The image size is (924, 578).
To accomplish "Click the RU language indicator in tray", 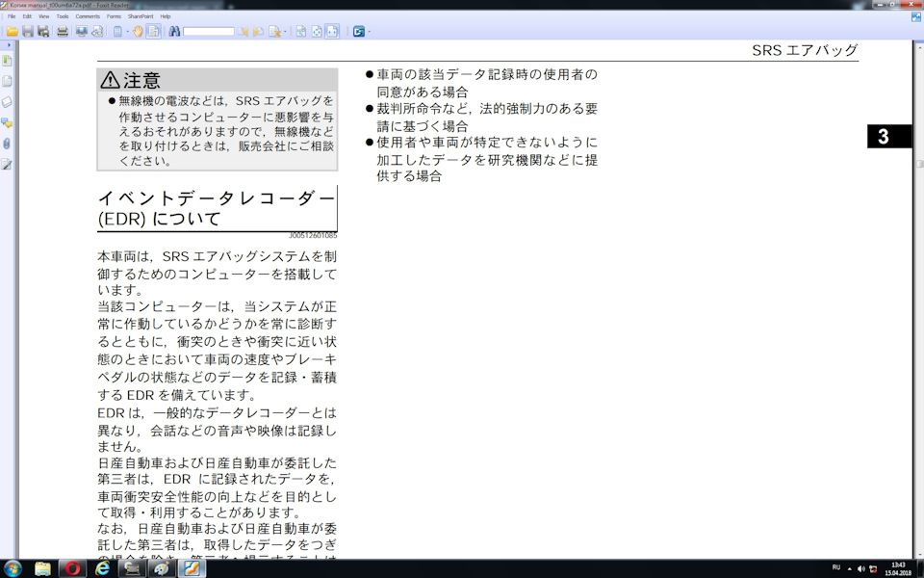I will pyautogui.click(x=836, y=568).
